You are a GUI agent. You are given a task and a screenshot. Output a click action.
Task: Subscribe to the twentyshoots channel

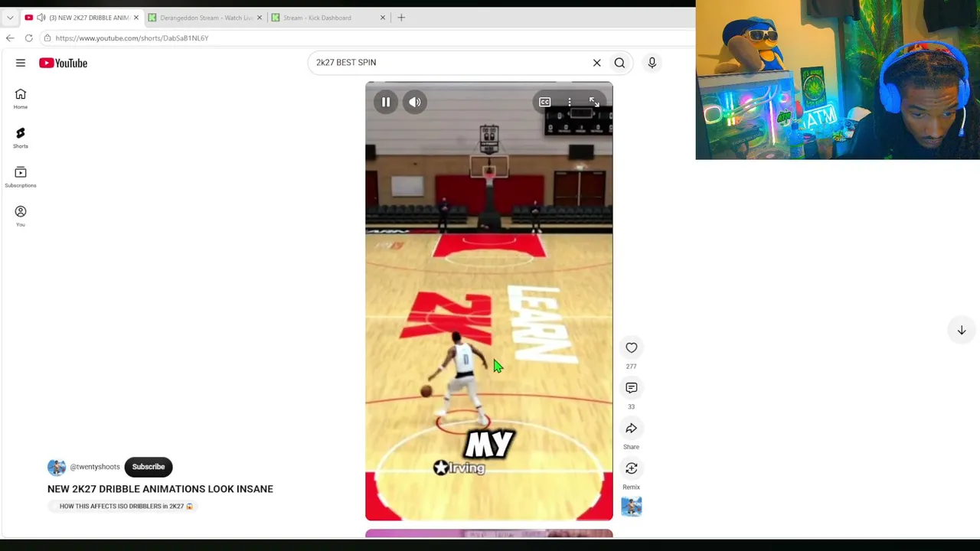(149, 467)
